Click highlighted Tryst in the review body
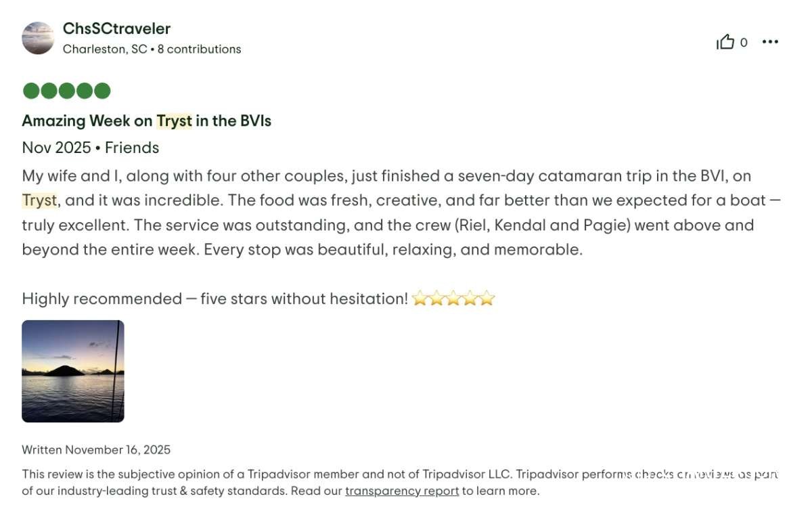This screenshot has height=507, width=812. click(x=39, y=200)
